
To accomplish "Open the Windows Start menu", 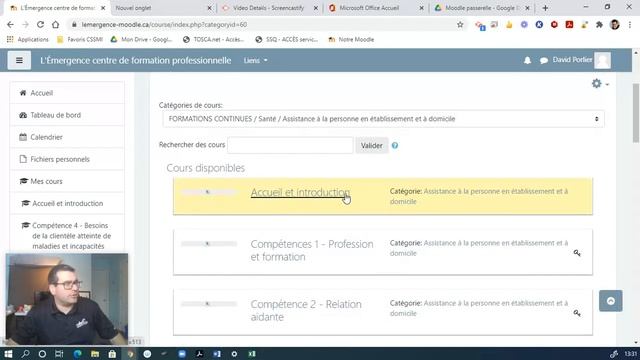I will tap(8, 354).
